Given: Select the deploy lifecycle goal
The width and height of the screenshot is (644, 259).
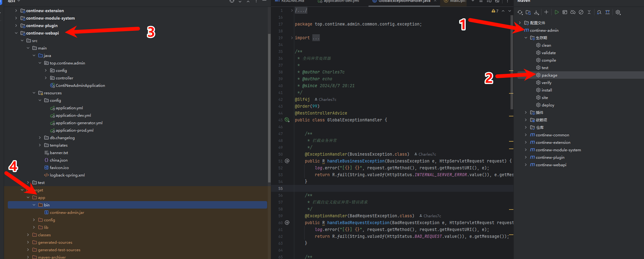Looking at the screenshot, I should tap(548, 105).
